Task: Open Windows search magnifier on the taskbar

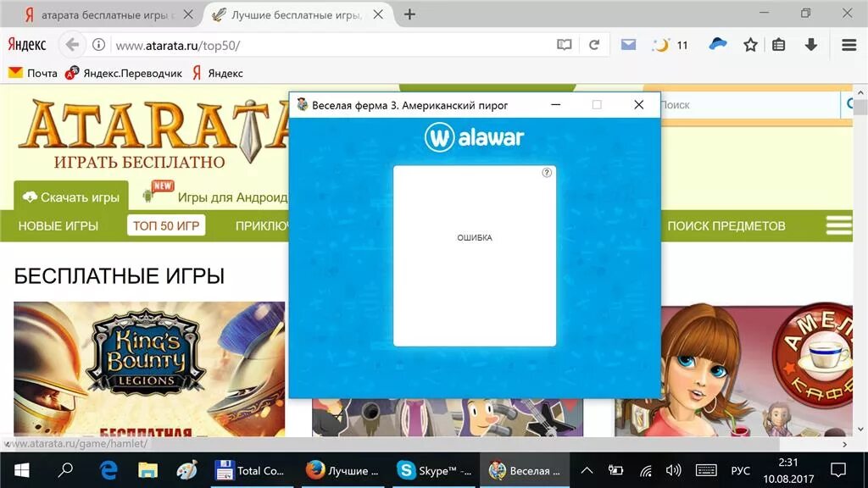Action: (x=65, y=470)
